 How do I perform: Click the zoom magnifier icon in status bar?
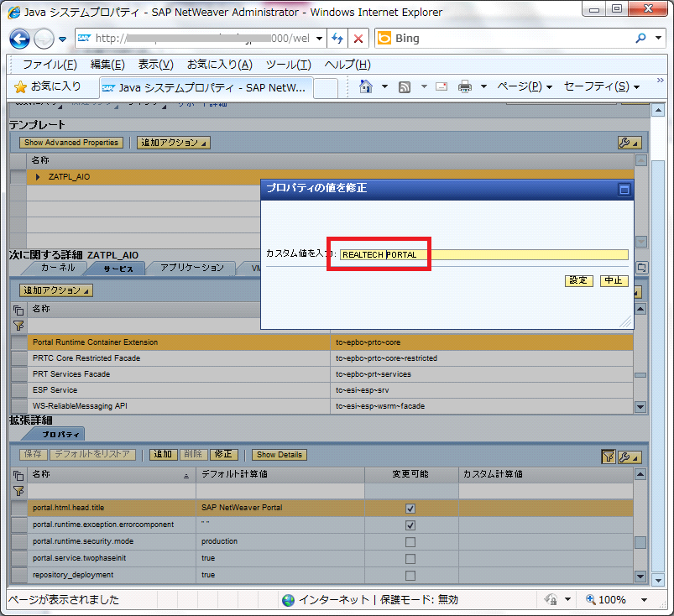click(591, 599)
